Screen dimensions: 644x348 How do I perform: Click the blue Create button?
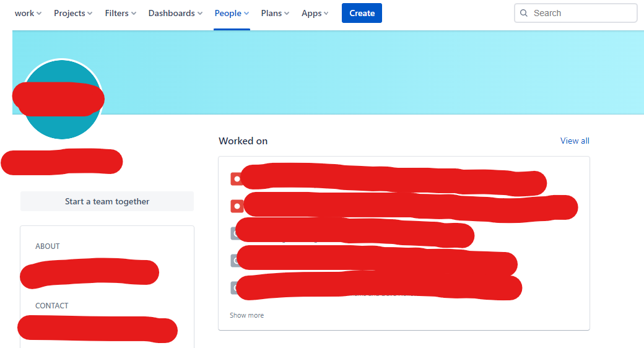click(x=362, y=13)
